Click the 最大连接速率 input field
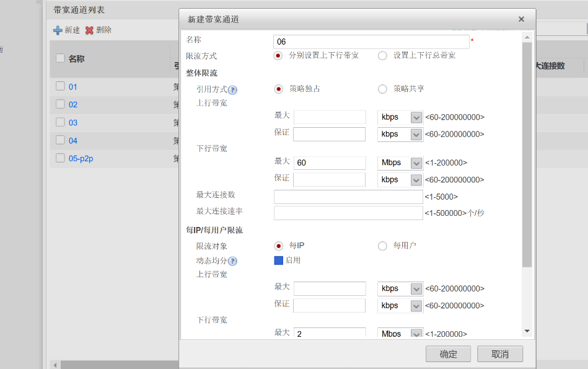 (x=348, y=213)
